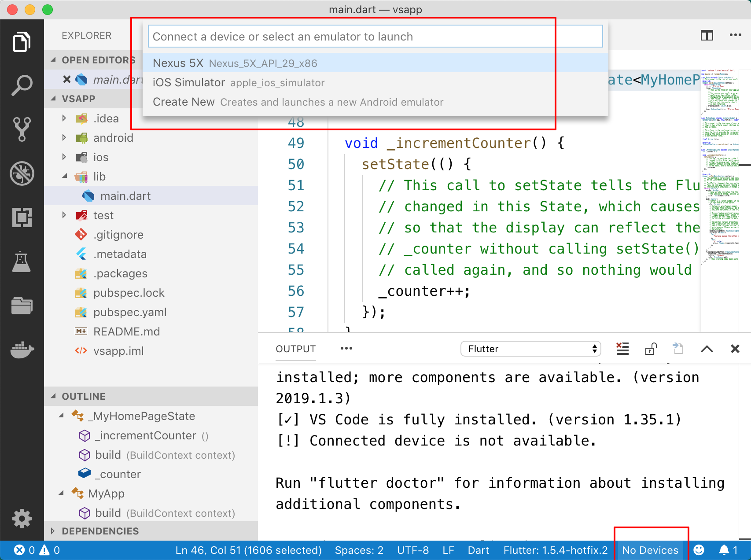Open the .metadata file
The image size is (751, 560).
pyautogui.click(x=151, y=254)
